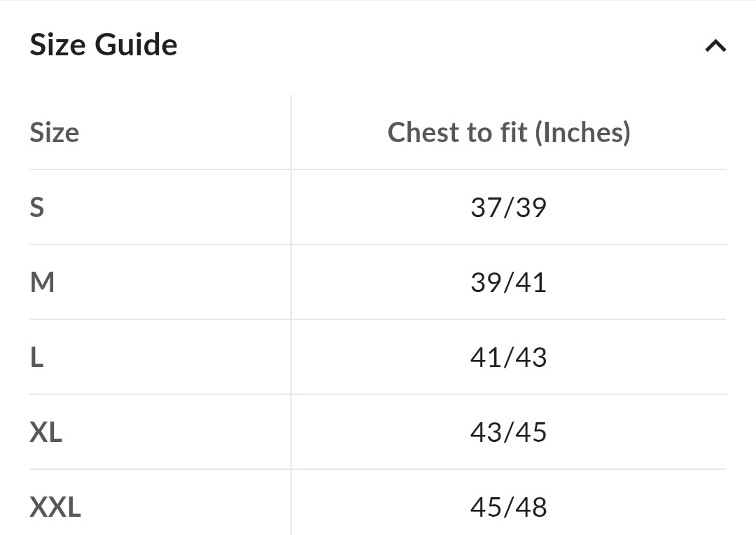Screen dimensions: 756x535
Task: Select the XXL size row label
Action: click(55, 507)
